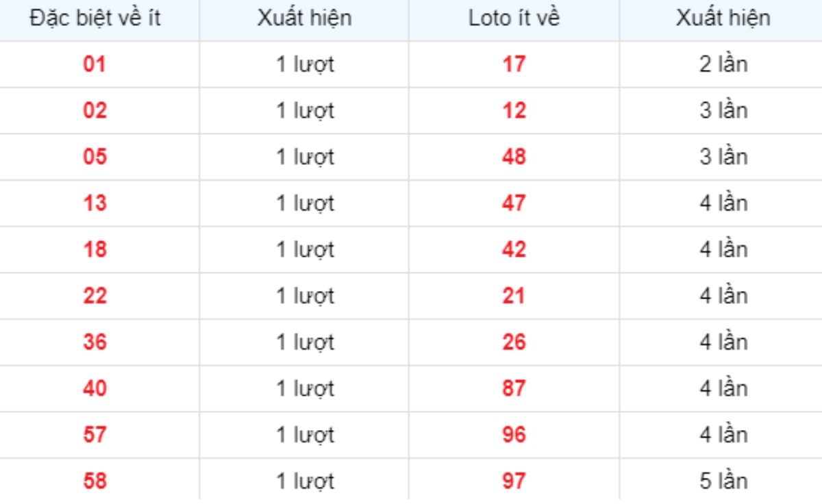This screenshot has height=504, width=822.
Task: Choose loto number 47
Action: [514, 203]
